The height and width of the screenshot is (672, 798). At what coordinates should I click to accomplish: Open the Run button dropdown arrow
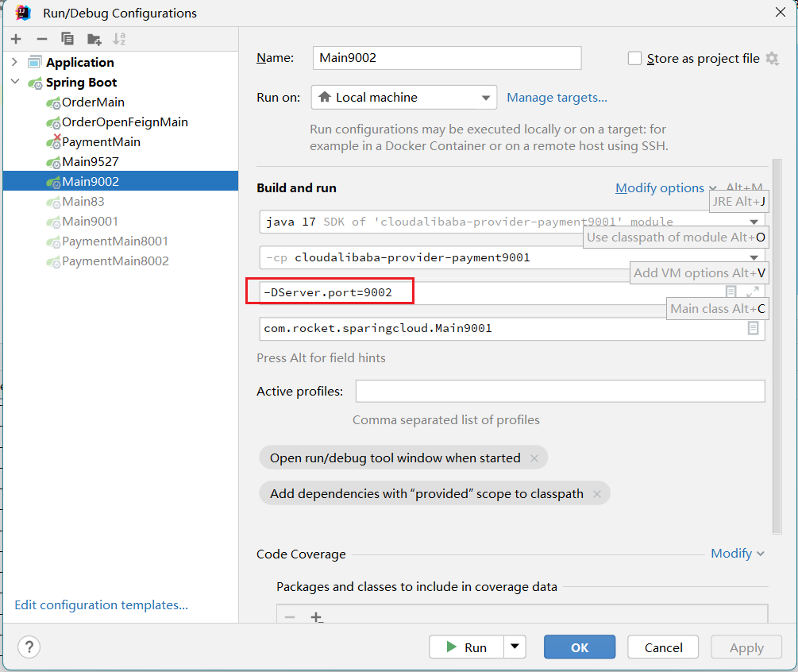coord(515,647)
